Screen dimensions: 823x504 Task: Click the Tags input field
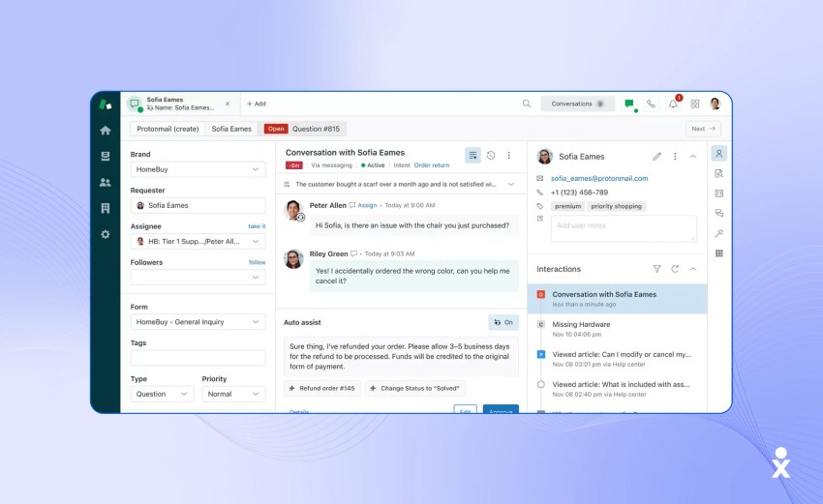click(x=198, y=358)
